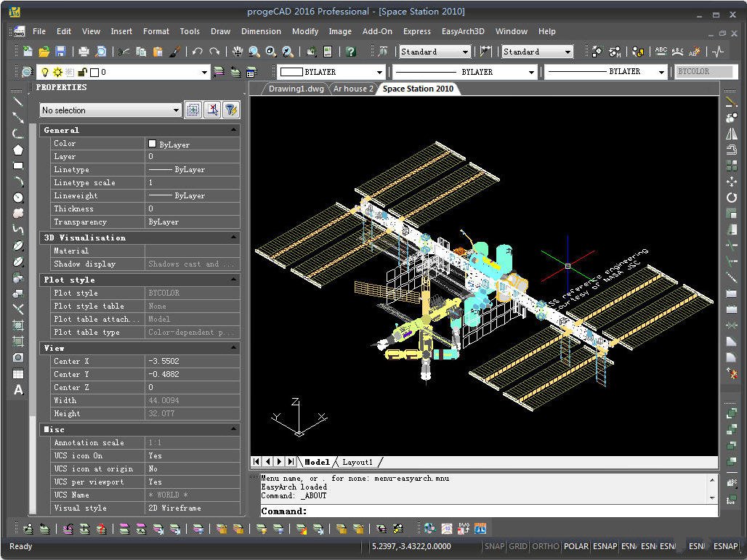Click the Mirror tool on right toolbar
747x560 pixels.
point(735,133)
